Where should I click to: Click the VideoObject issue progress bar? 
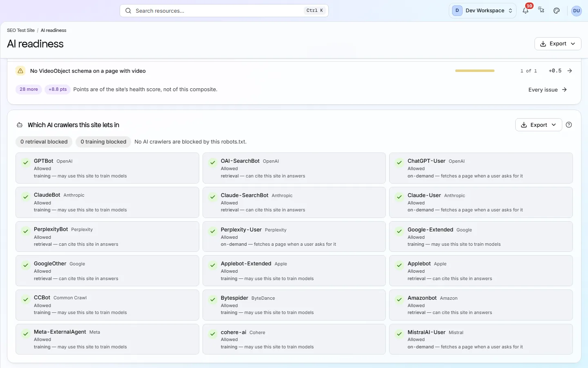coord(475,71)
